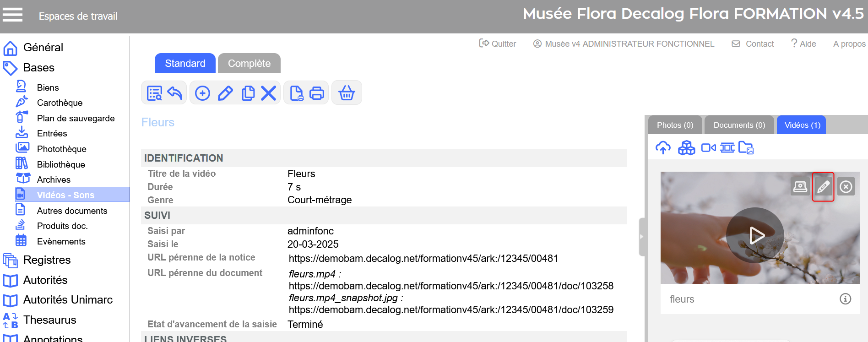This screenshot has width=868, height=342.
Task: Switch to the Complète view tab
Action: tap(249, 63)
